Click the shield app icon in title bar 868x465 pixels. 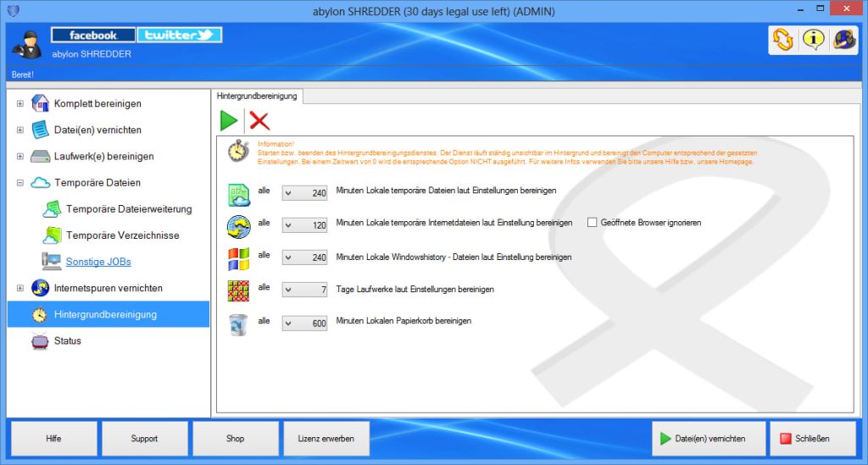tap(14, 10)
